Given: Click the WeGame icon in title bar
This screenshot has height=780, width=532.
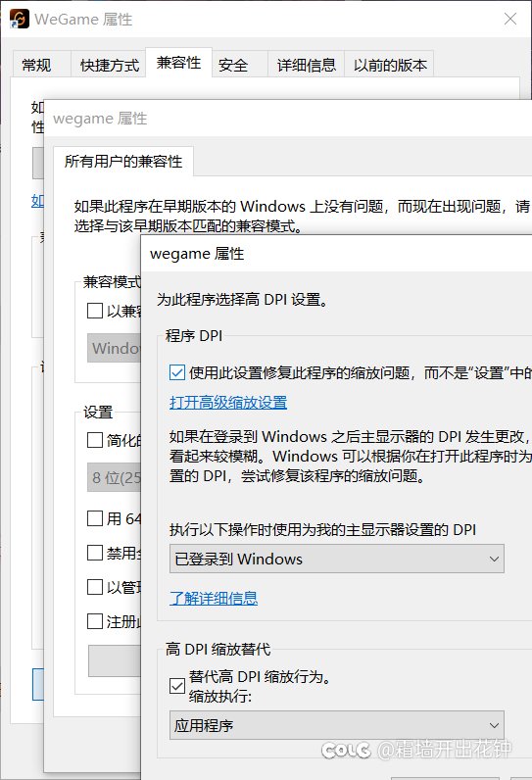Looking at the screenshot, I should tap(20, 19).
